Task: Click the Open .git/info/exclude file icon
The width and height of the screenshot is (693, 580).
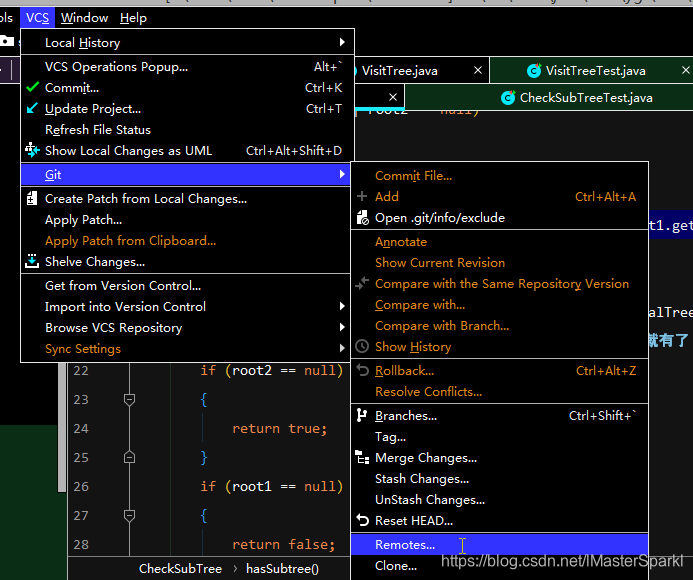Action: pos(362,218)
